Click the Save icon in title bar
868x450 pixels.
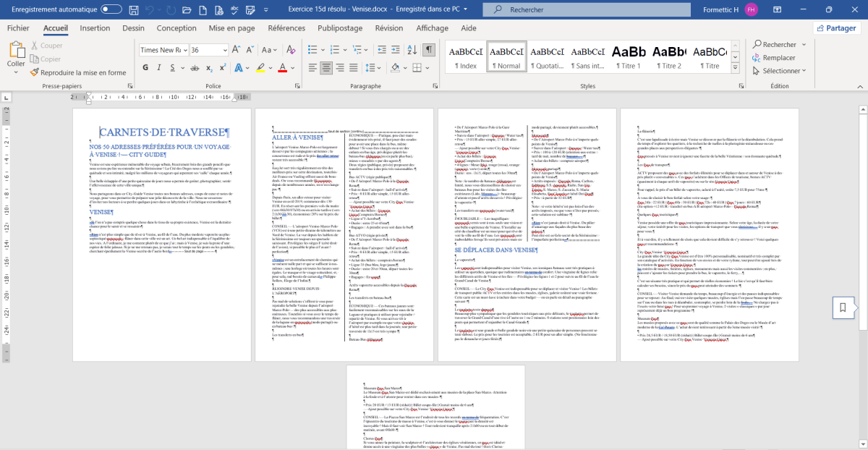133,10
